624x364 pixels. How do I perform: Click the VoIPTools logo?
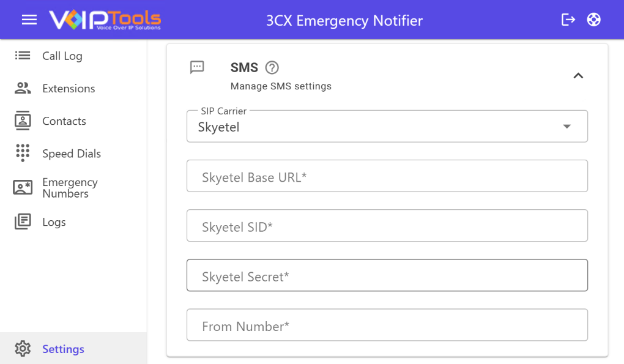coord(105,20)
